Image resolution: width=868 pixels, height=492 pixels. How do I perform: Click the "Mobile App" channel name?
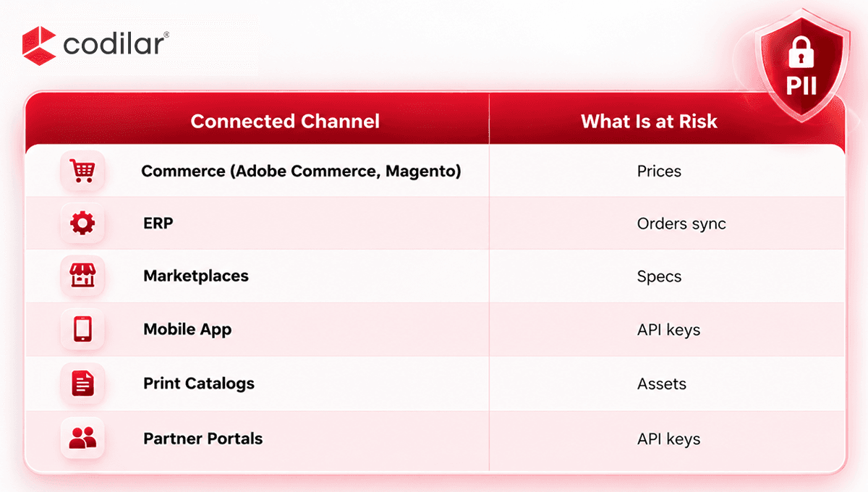[187, 329]
